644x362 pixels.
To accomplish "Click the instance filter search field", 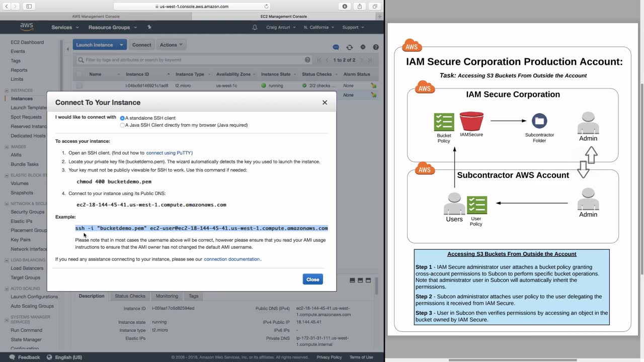I will coord(194,60).
